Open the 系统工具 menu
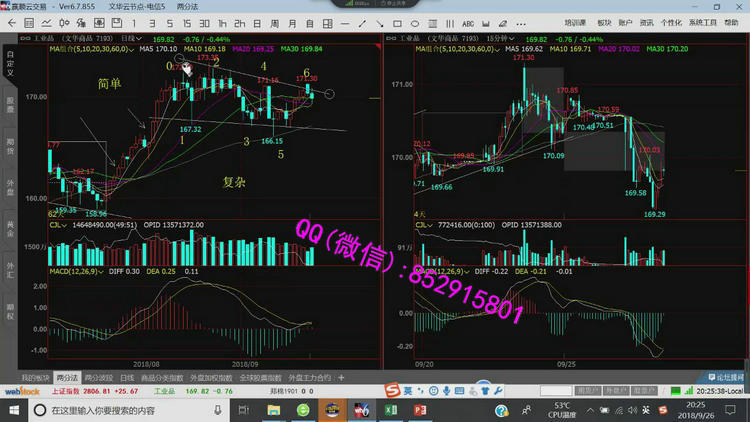Screen dimensions: 750x422 coord(702,20)
